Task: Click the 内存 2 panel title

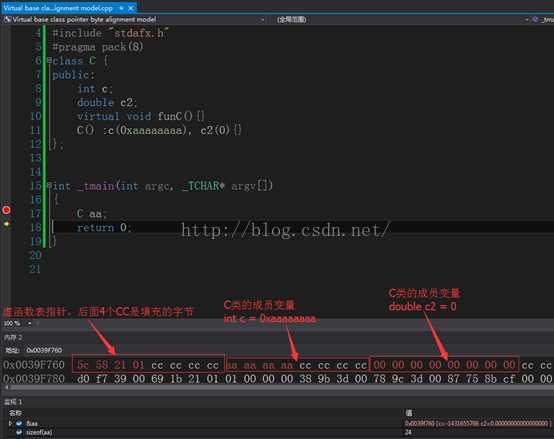Action: point(13,338)
